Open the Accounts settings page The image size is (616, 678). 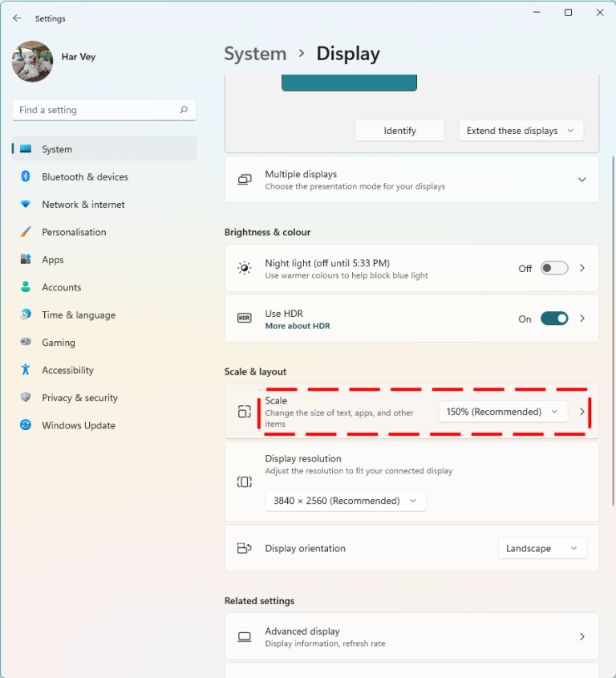62,287
